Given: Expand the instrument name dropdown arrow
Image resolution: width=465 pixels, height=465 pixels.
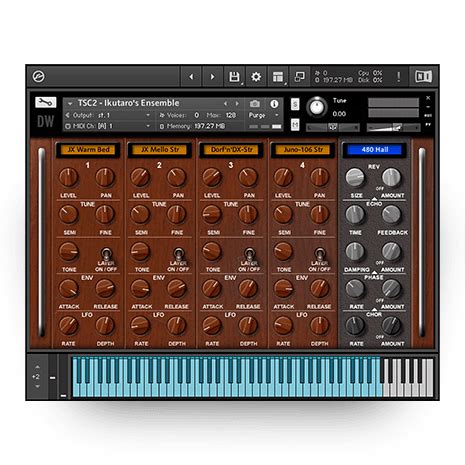Looking at the screenshot, I should tap(70, 104).
